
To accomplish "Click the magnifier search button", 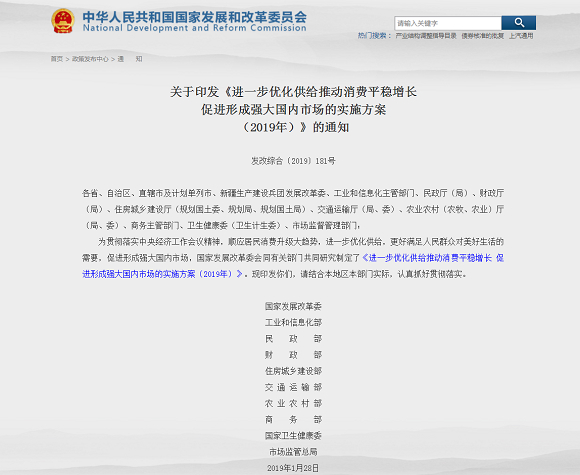I will click(x=519, y=23).
